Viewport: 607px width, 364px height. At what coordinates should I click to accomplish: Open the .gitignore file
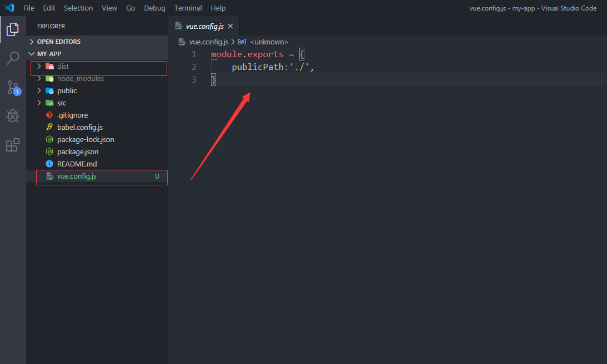pyautogui.click(x=72, y=115)
